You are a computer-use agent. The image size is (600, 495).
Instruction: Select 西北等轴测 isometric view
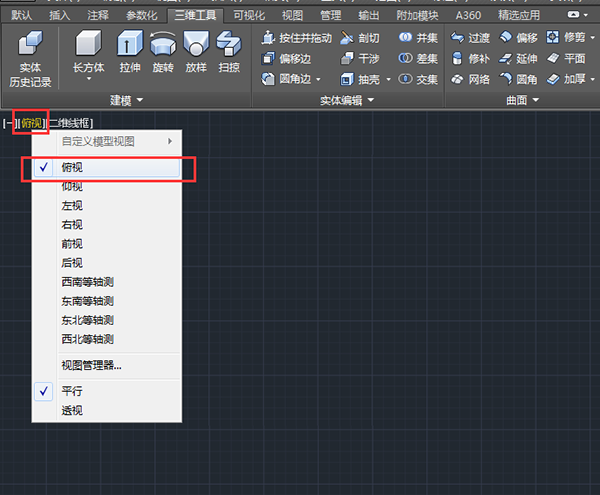click(107, 340)
